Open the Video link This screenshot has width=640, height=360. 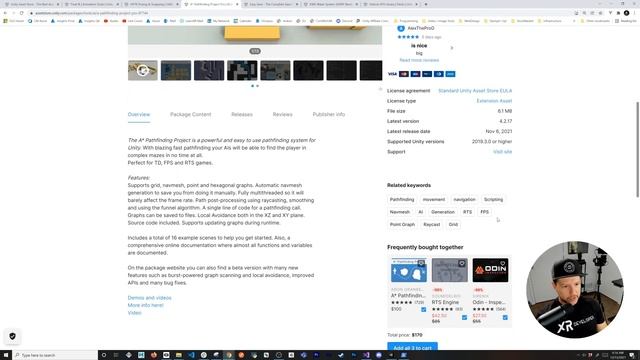point(134,313)
